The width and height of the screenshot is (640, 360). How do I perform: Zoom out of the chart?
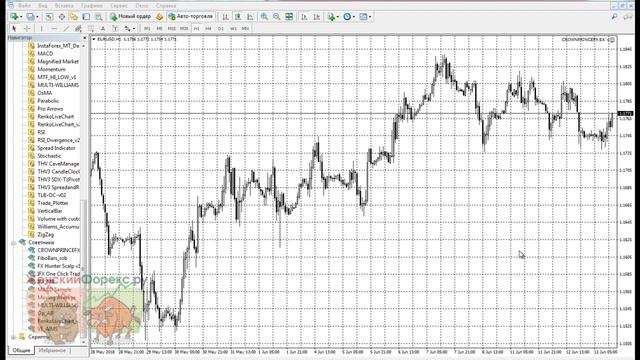pos(276,17)
